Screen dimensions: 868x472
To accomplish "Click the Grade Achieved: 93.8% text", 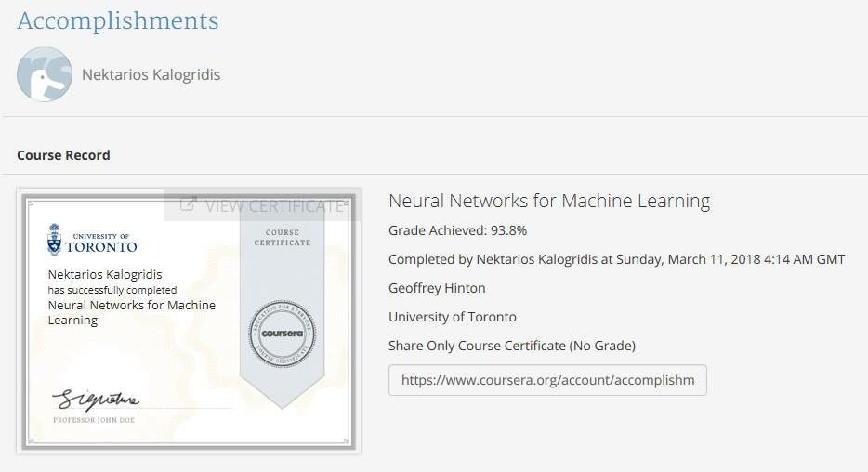I will [458, 230].
